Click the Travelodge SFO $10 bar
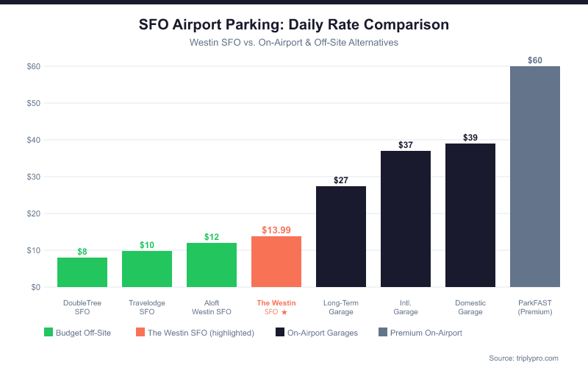Image resolution: width=588 pixels, height=368 pixels. tap(147, 269)
